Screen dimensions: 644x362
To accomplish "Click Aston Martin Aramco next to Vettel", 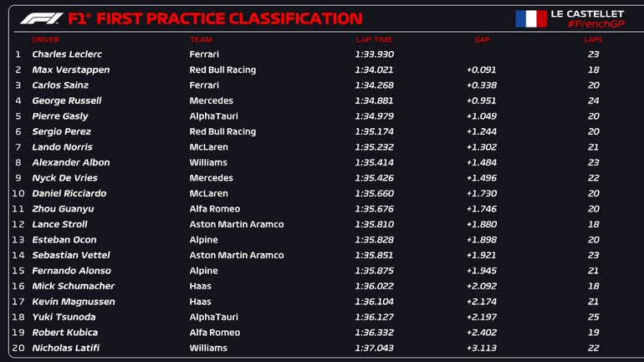I will pos(236,255).
